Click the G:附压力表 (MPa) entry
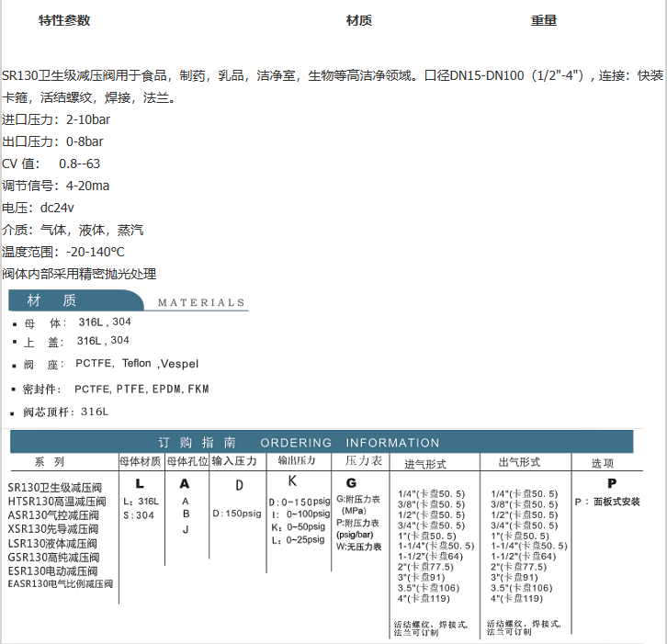 [357, 505]
